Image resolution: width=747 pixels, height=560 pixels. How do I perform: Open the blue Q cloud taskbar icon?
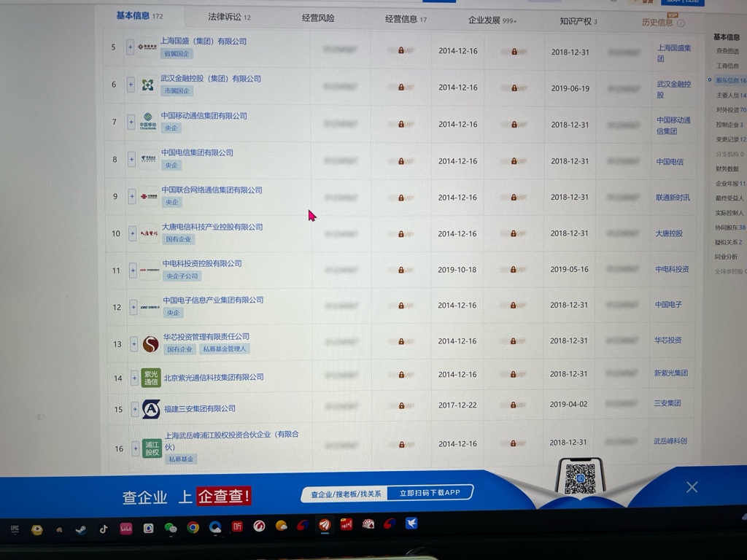tap(215, 527)
